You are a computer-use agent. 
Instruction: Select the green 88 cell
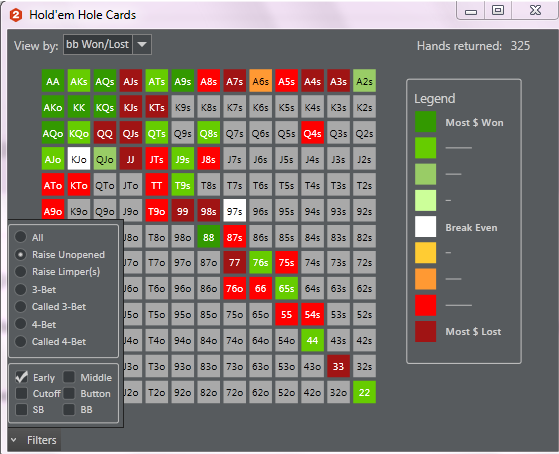point(209,237)
